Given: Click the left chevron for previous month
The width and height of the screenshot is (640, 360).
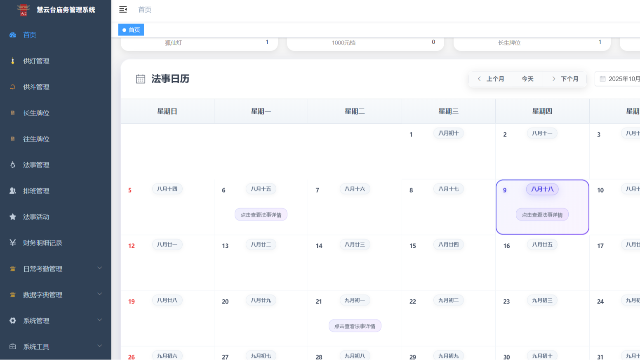Looking at the screenshot, I should point(479,79).
